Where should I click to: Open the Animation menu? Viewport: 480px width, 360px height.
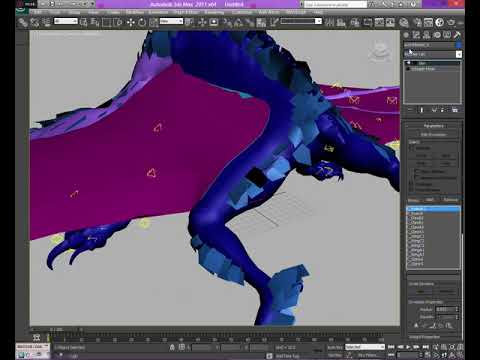coord(158,12)
